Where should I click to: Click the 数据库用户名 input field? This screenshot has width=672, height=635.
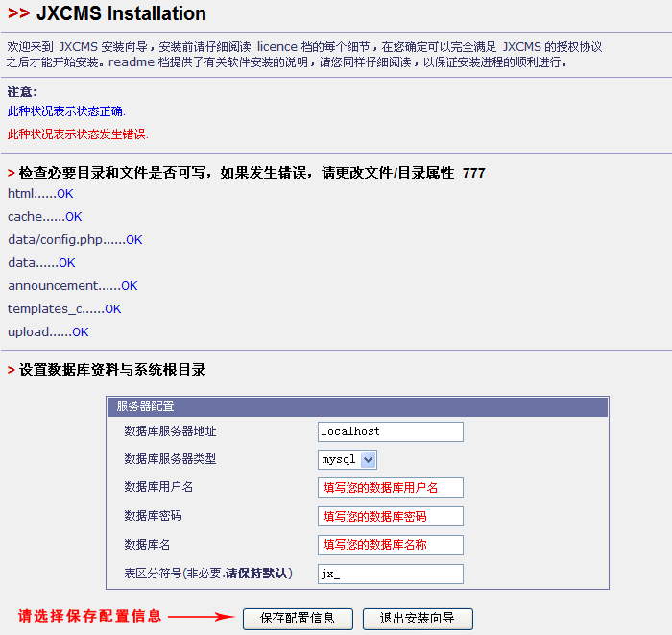pos(391,487)
